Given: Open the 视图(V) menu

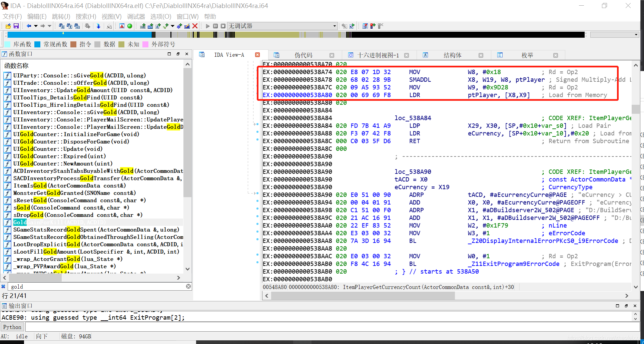Looking at the screenshot, I should pos(111,16).
